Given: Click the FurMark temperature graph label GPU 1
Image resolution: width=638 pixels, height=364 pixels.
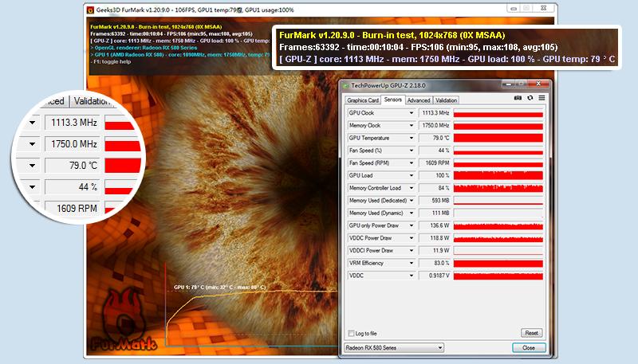Looking at the screenshot, I should (220, 288).
